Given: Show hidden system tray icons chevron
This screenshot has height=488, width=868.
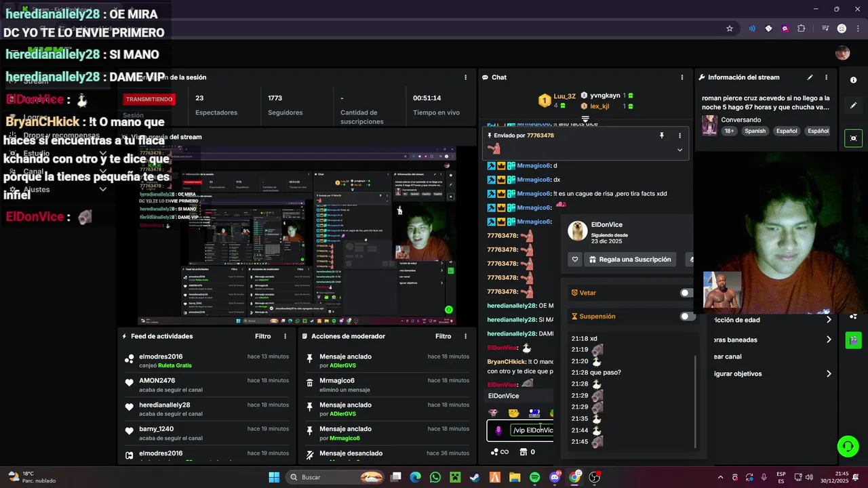Looking at the screenshot, I should pyautogui.click(x=720, y=477).
